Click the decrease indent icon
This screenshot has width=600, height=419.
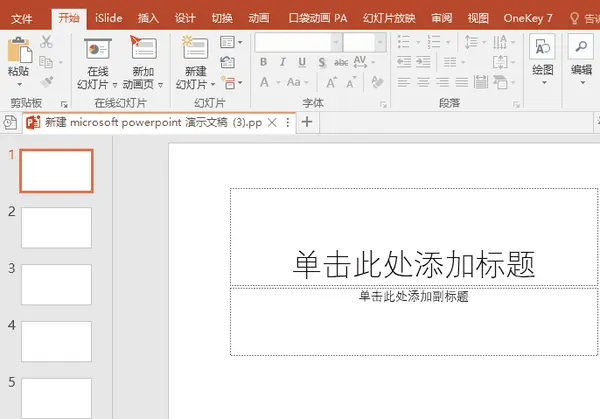pos(404,62)
